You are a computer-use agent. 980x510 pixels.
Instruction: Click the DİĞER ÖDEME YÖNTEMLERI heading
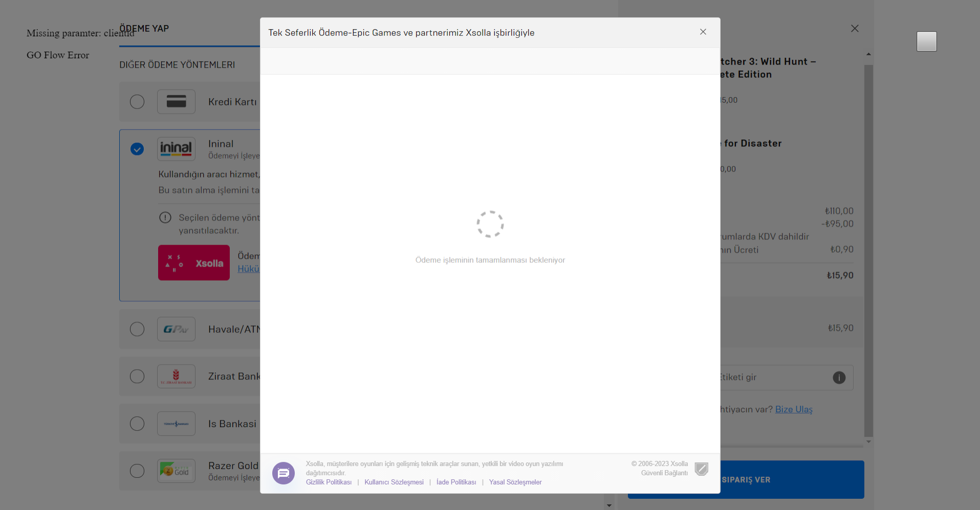pyautogui.click(x=177, y=65)
